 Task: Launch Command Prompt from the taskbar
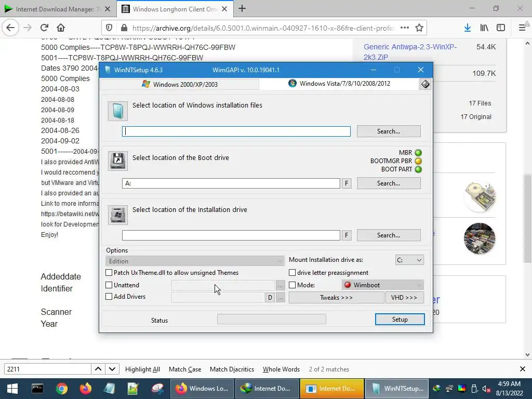(37, 389)
